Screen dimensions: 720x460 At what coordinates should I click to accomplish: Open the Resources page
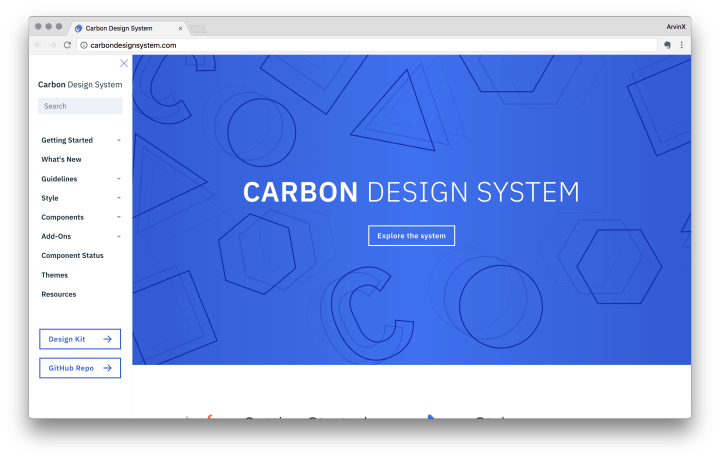click(59, 294)
